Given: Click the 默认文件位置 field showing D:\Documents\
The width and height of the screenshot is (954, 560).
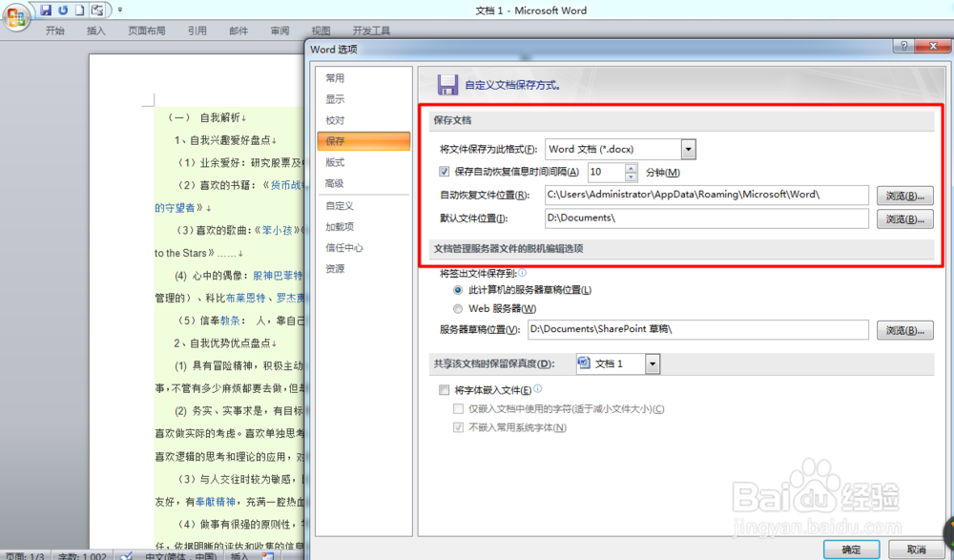Looking at the screenshot, I should coord(706,218).
